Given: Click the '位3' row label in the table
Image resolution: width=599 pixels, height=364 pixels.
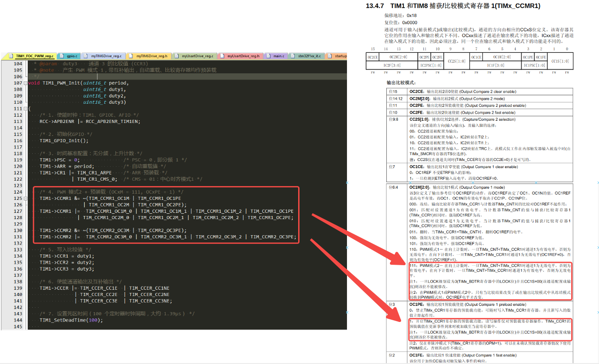Looking at the screenshot, I should click(392, 305).
